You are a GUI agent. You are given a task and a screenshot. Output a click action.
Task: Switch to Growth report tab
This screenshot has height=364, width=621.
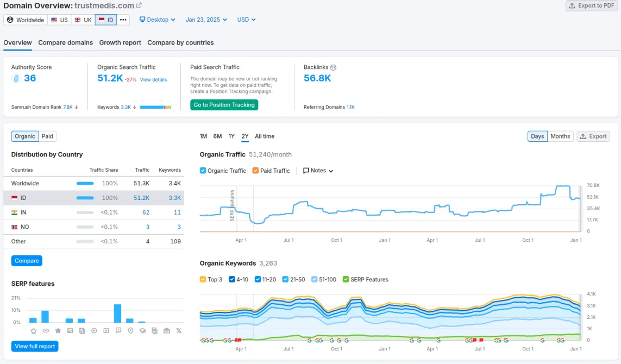tap(120, 43)
